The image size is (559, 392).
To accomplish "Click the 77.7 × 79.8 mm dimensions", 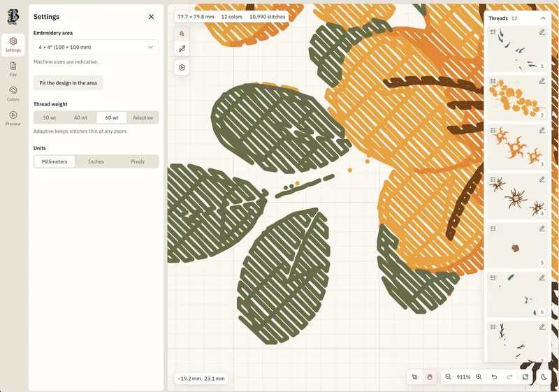I will coord(196,17).
